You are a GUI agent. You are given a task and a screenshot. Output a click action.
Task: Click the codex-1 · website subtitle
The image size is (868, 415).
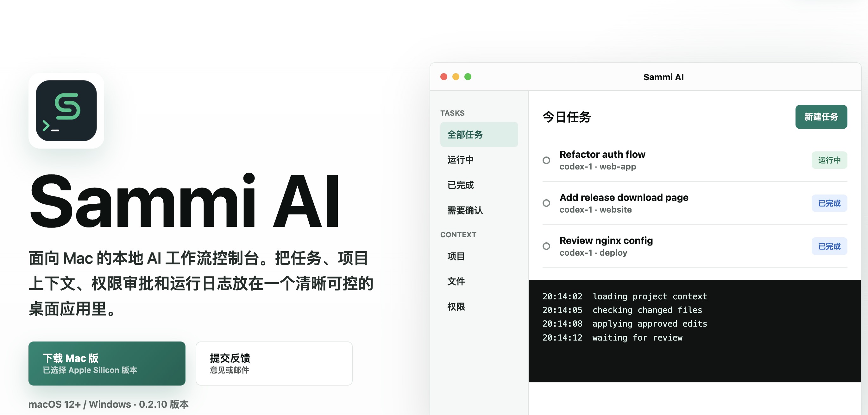click(595, 210)
